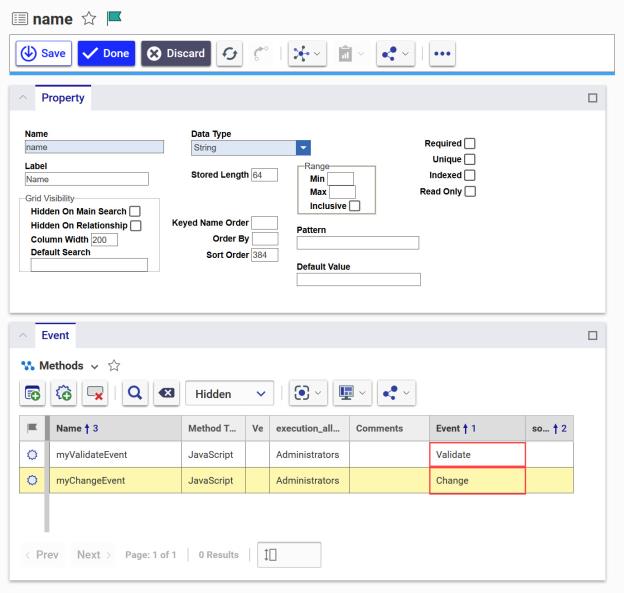Open the top toolbar share dropdown
Screen dimensions: 624x593
[x=396, y=53]
